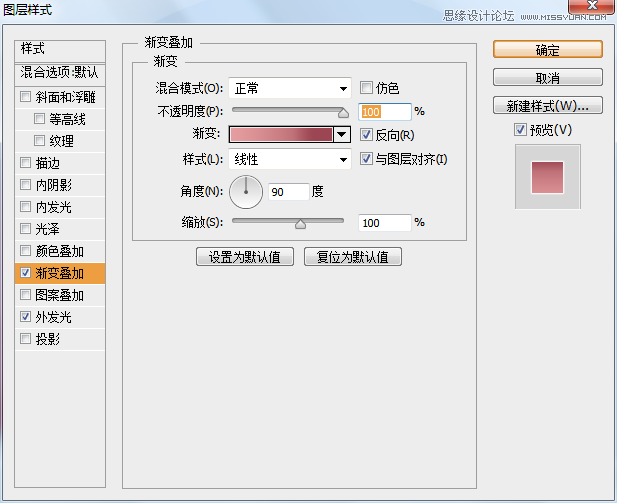Uncheck the 渐变叠加 checkbox
This screenshot has height=503, width=617.
pyautogui.click(x=25, y=273)
